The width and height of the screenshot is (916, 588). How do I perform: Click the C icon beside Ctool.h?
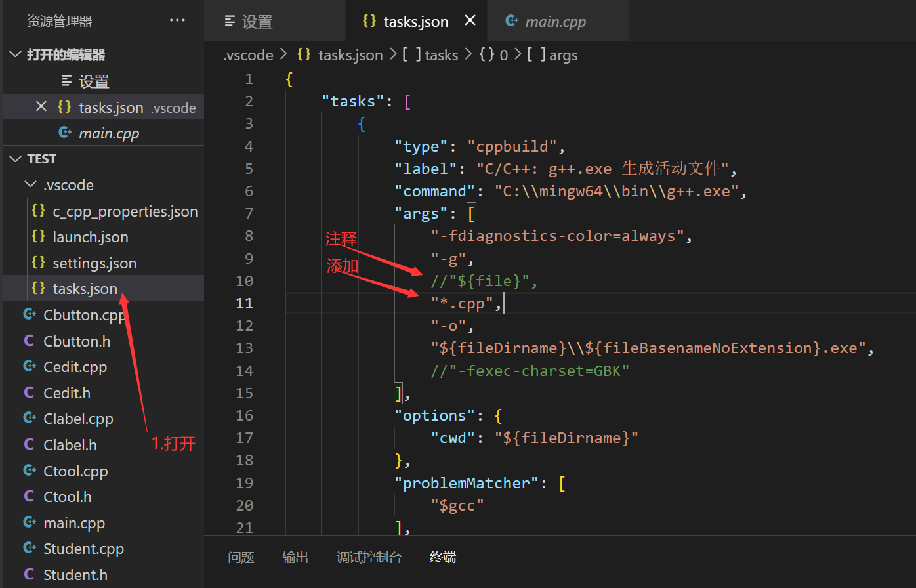[x=28, y=497]
